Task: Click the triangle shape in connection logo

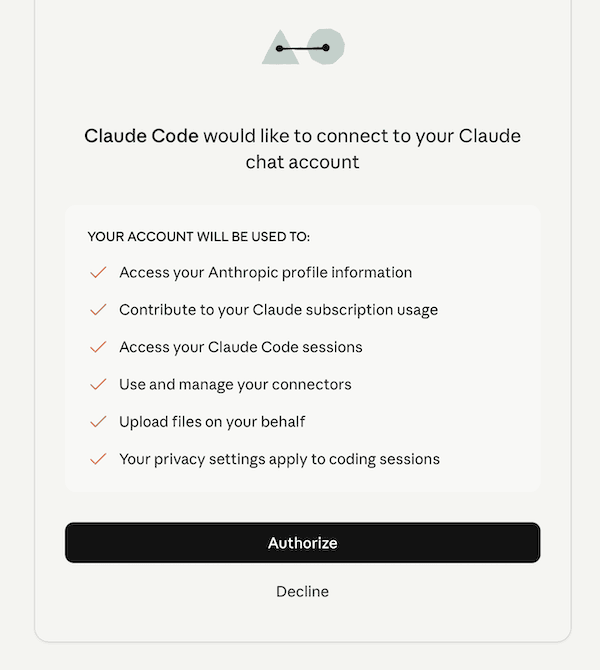Action: pos(280,47)
